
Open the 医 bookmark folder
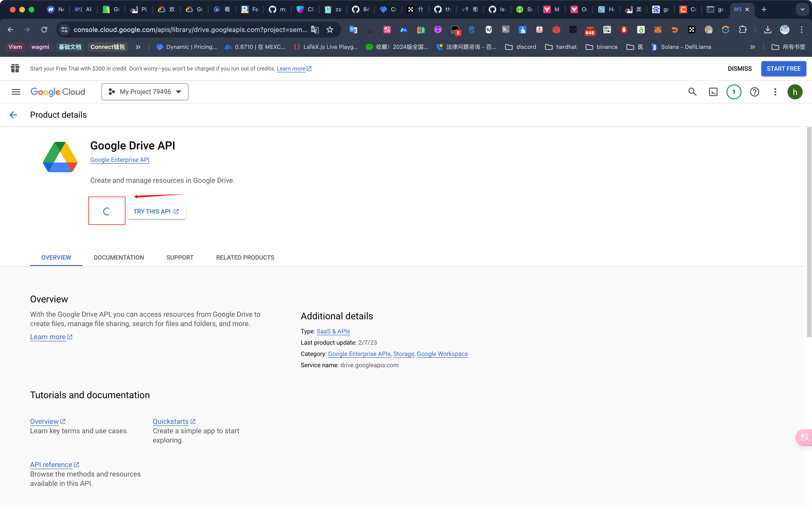point(635,47)
